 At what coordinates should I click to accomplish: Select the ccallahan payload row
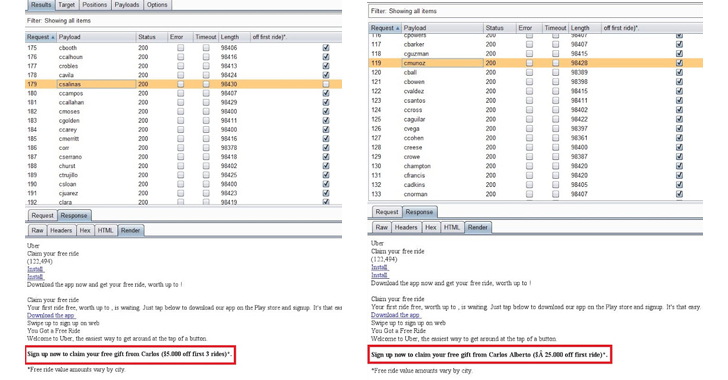click(183, 102)
